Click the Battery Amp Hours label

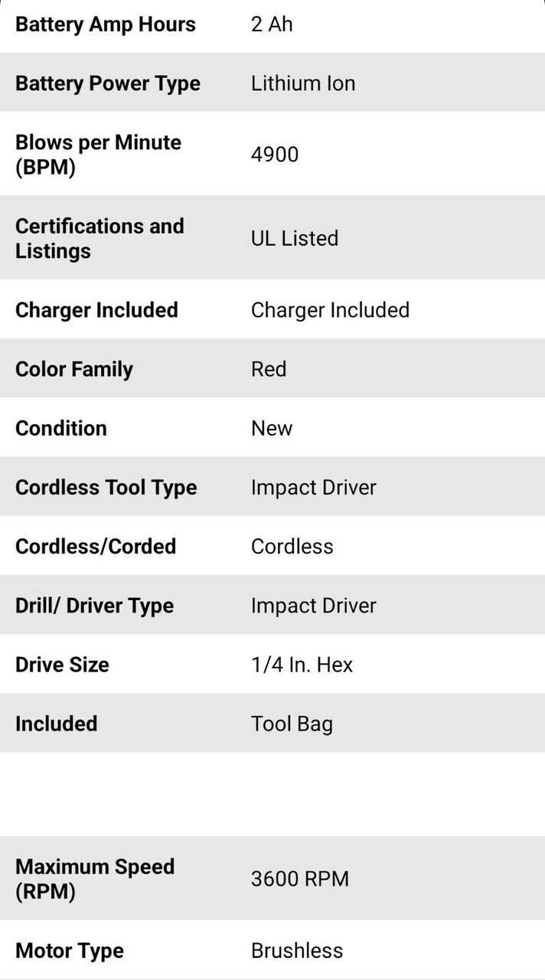tap(106, 24)
